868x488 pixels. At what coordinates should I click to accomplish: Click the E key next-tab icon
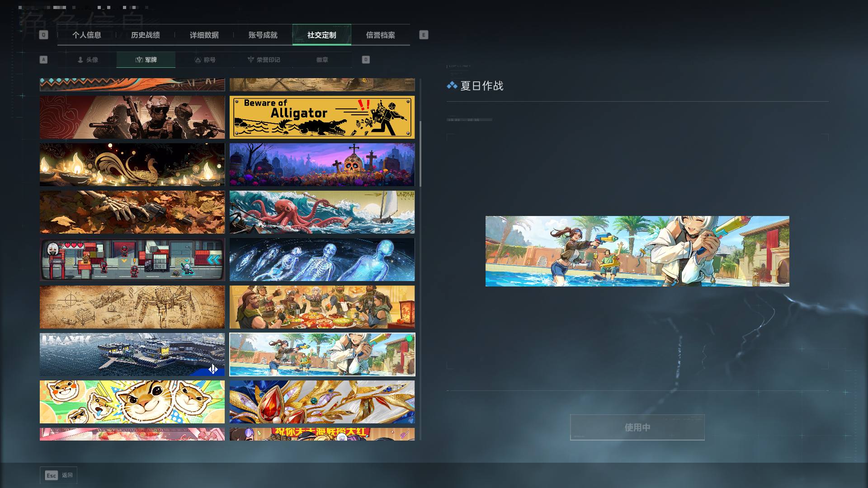424,35
